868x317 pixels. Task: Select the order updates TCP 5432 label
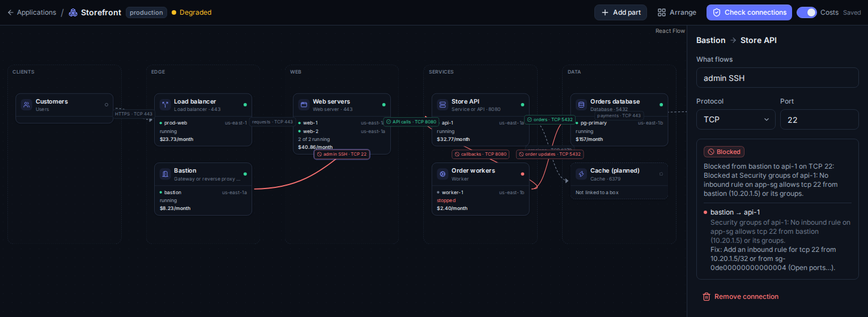click(550, 154)
